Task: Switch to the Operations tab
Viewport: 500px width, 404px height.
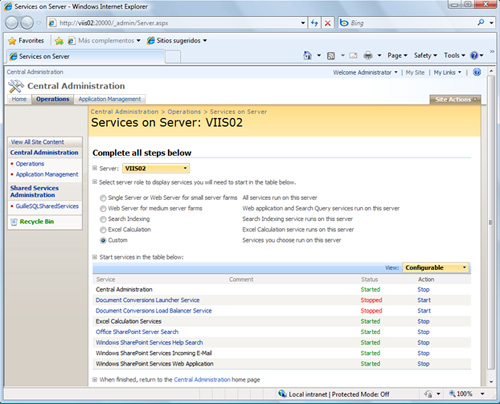Action: (x=53, y=99)
